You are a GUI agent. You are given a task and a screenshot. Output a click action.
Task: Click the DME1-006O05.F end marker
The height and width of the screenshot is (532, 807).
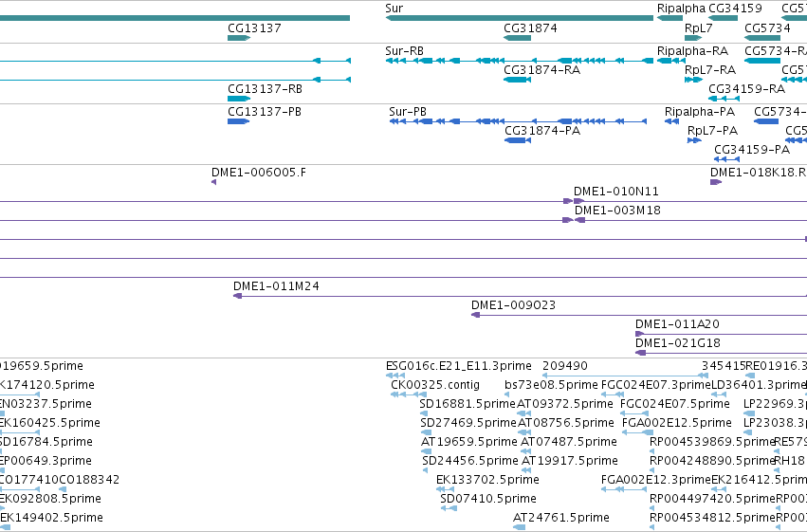pyautogui.click(x=213, y=182)
